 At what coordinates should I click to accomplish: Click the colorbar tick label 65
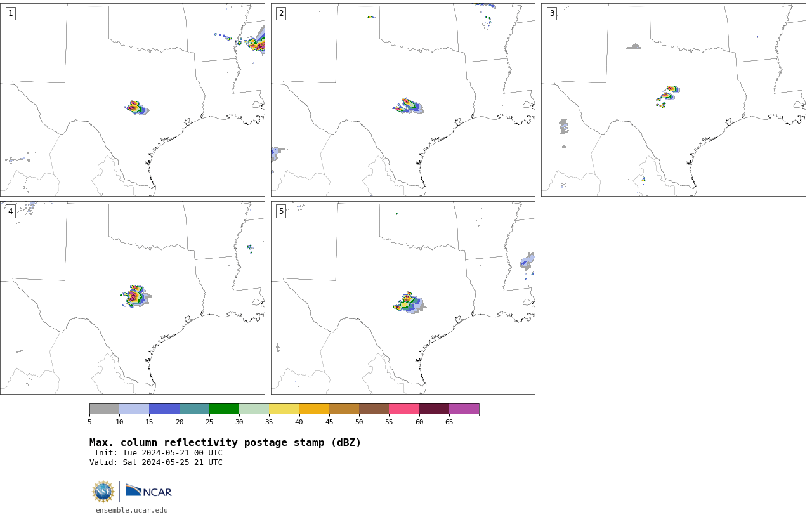click(x=449, y=422)
